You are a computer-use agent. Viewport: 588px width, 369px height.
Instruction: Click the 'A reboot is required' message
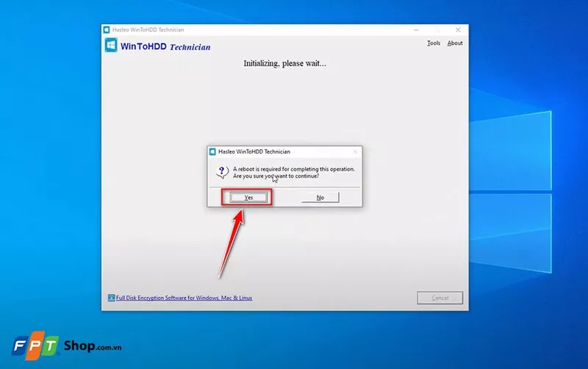click(x=294, y=173)
